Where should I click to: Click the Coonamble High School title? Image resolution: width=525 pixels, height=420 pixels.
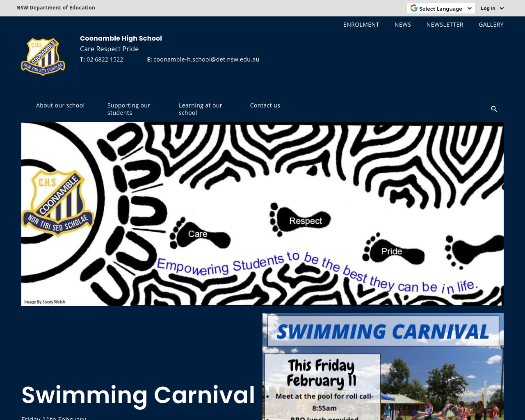click(x=121, y=38)
